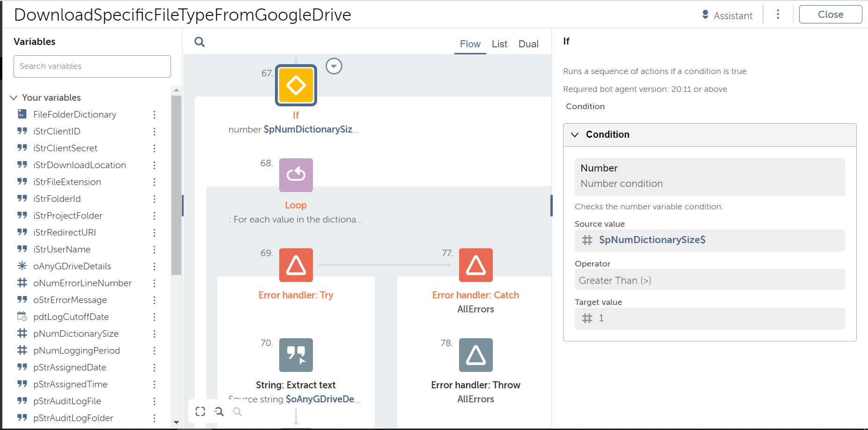Collapse the Condition section chevron
Screen dimensions: 868x430
tap(575, 135)
